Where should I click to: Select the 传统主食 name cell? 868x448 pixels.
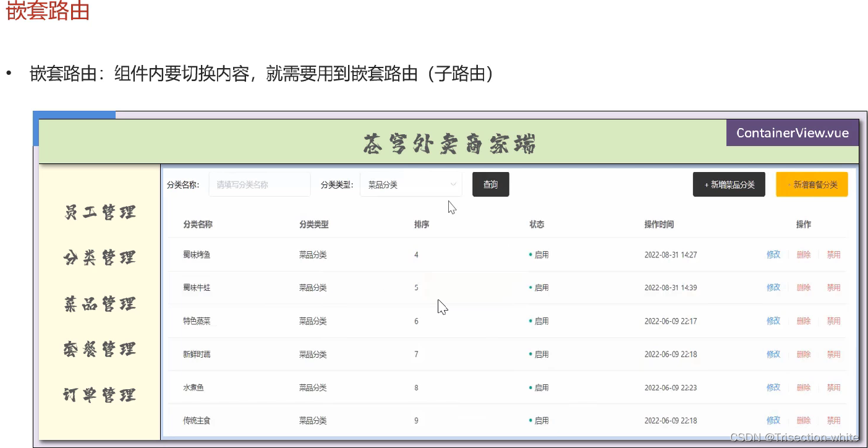coord(197,420)
